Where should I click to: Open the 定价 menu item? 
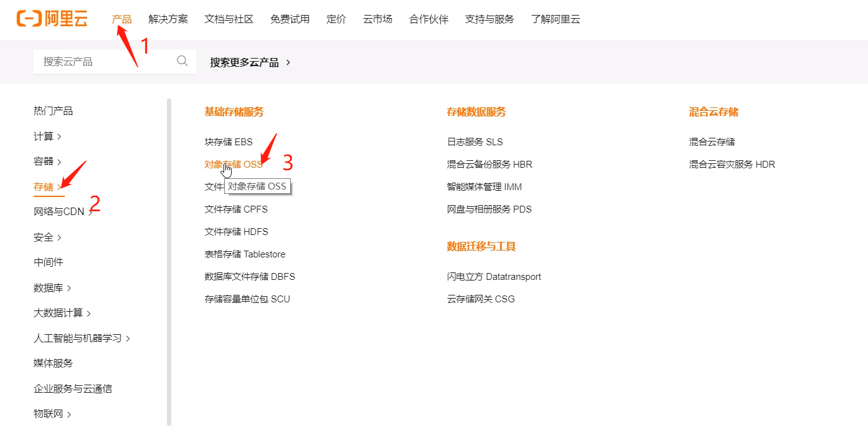point(336,19)
